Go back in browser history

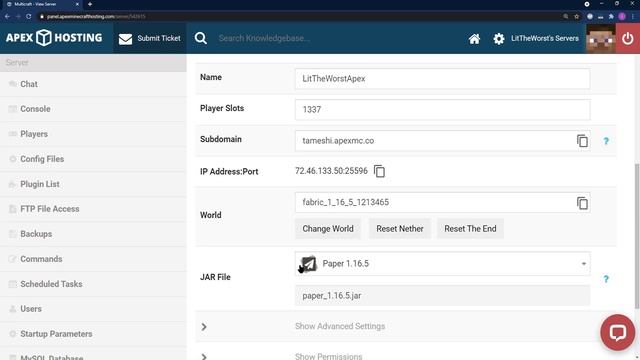tap(7, 16)
